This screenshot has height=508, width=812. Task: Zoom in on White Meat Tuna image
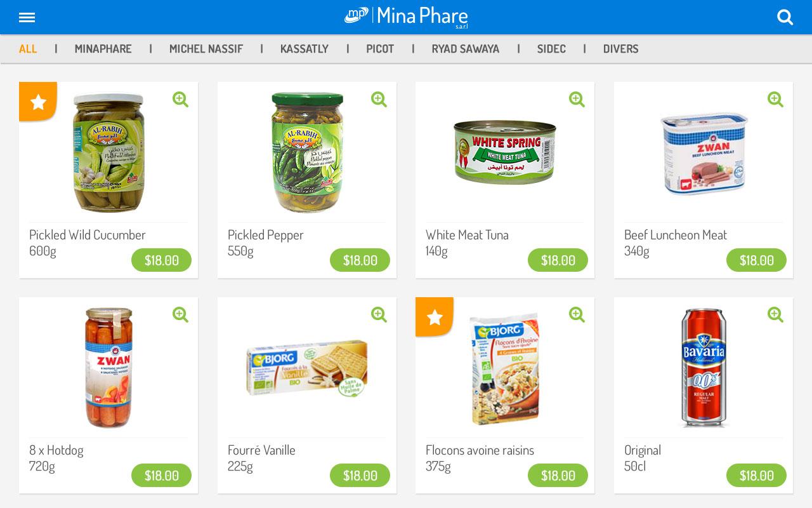click(577, 99)
